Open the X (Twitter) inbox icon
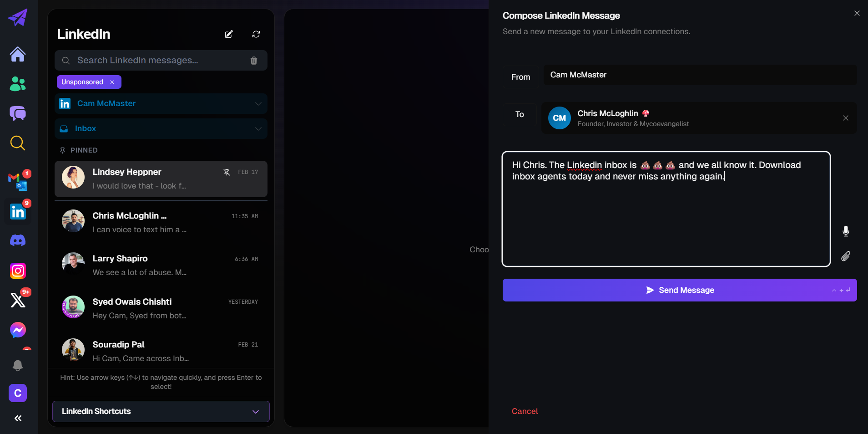 click(x=18, y=300)
